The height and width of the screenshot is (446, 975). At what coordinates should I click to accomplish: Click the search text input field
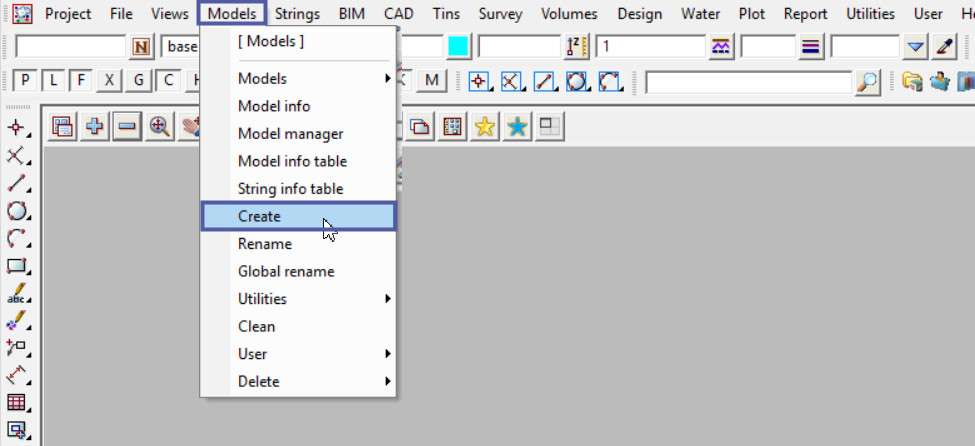pyautogui.click(x=749, y=82)
